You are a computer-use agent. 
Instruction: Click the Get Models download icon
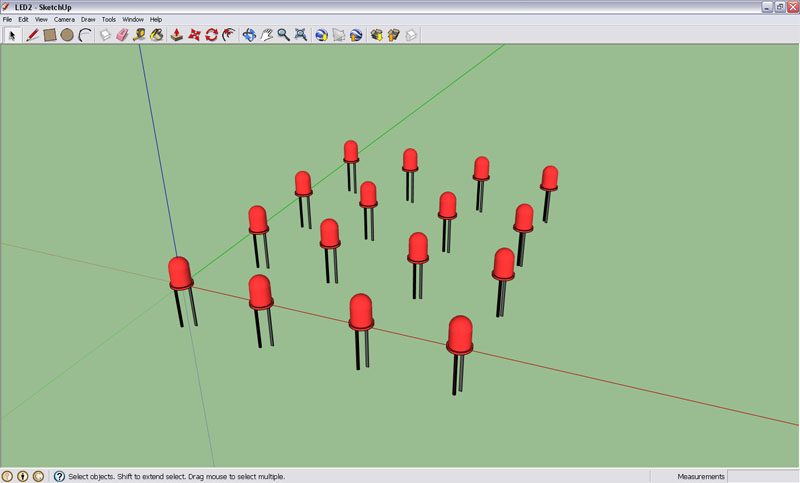point(377,35)
